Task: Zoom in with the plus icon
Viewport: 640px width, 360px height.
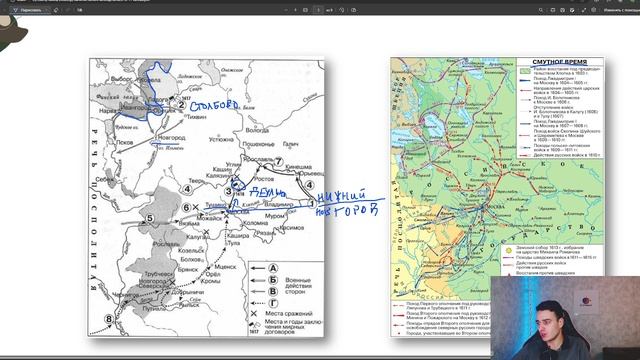Action: click(x=296, y=10)
